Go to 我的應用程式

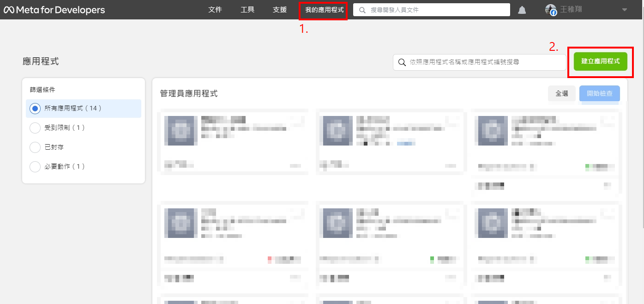click(x=325, y=10)
